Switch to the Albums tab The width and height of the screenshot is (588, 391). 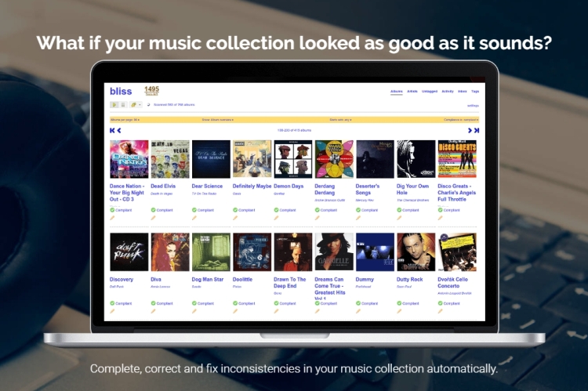(x=397, y=92)
